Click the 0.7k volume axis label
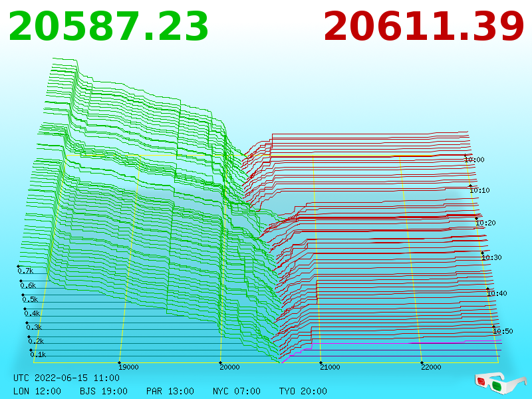 tap(25, 271)
